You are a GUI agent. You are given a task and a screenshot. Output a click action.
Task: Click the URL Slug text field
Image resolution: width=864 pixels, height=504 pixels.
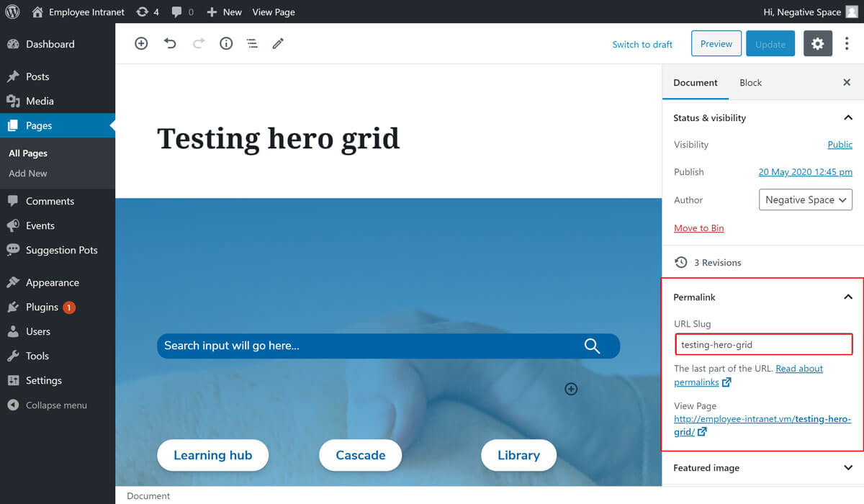(x=763, y=345)
